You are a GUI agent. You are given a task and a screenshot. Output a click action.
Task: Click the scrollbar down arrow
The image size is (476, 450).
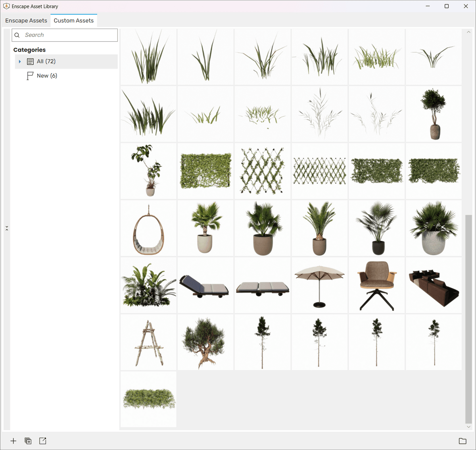[x=468, y=427]
